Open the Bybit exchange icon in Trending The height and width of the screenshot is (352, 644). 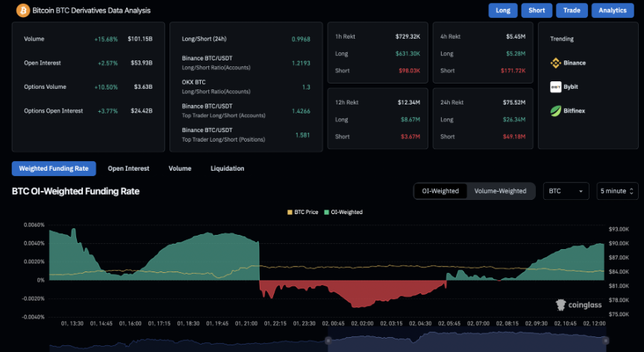pos(556,87)
